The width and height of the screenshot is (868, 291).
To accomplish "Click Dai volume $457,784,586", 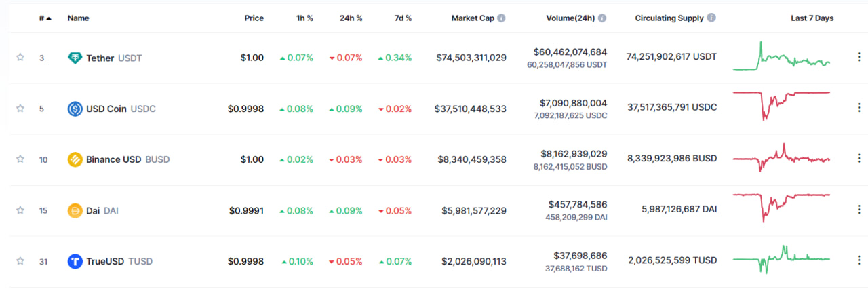I will click(x=578, y=204).
